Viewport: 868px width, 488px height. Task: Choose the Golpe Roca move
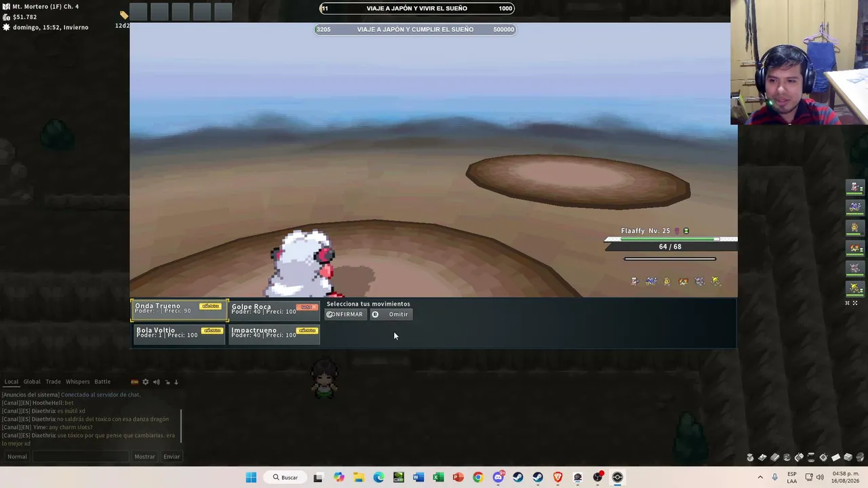[274, 310]
